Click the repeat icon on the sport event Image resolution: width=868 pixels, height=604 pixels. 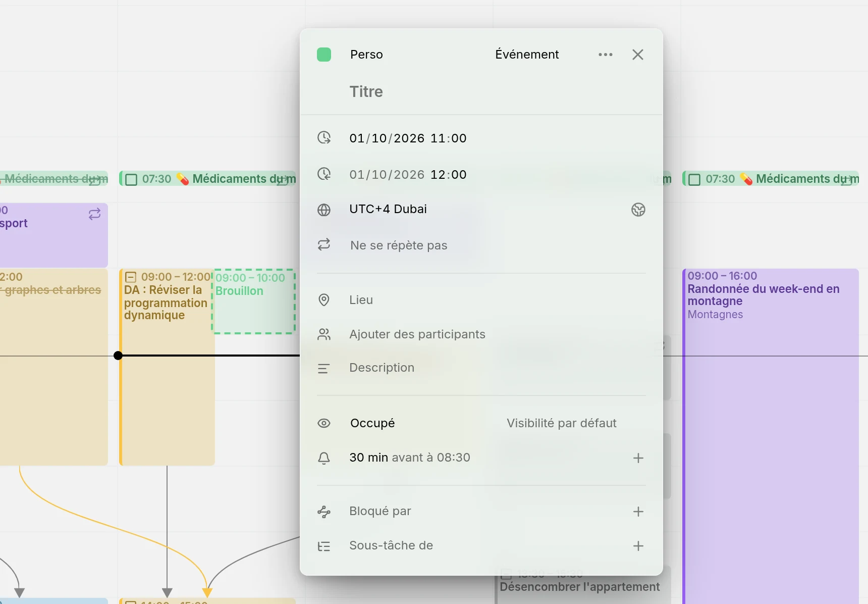click(95, 214)
